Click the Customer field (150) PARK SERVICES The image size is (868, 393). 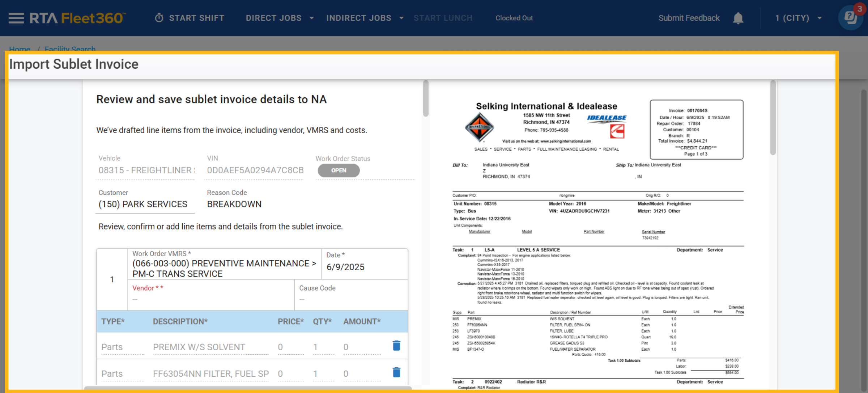(x=143, y=204)
